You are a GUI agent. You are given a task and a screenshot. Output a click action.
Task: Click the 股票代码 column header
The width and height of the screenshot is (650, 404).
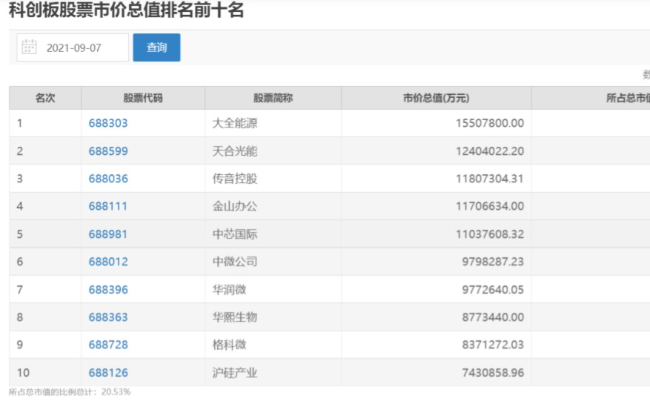coord(143,98)
